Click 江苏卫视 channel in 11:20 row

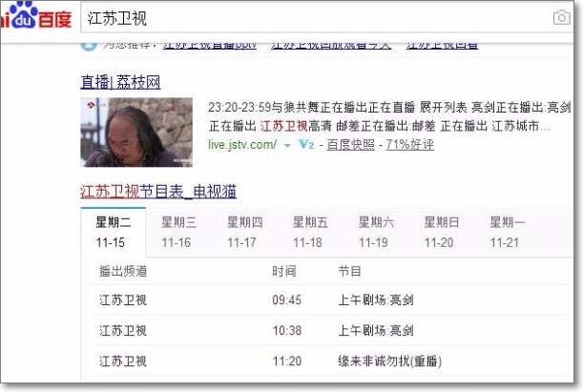point(123,361)
